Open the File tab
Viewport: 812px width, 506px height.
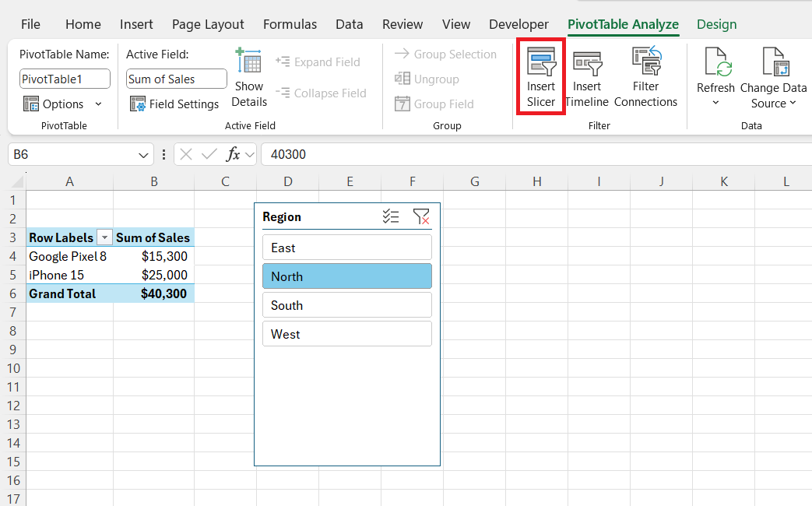coord(30,24)
